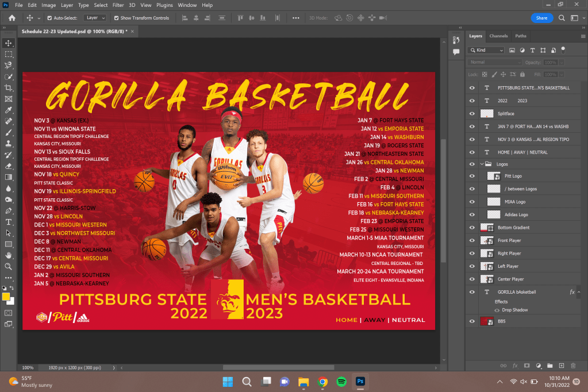Viewport: 588px width, 392px height.
Task: Disable Show Transform Controls checkbox
Action: 117,18
